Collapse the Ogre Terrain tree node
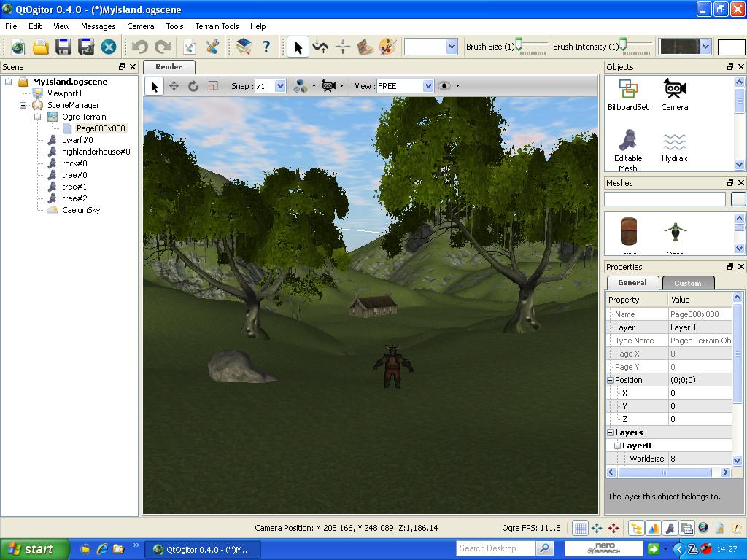Image resolution: width=747 pixels, height=560 pixels. pyautogui.click(x=38, y=117)
